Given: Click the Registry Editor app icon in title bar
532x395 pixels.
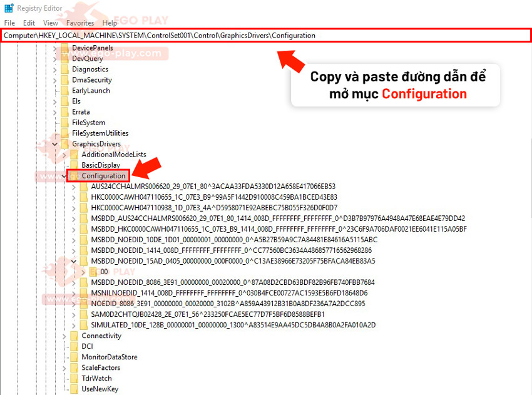Looking at the screenshot, I should pos(9,9).
